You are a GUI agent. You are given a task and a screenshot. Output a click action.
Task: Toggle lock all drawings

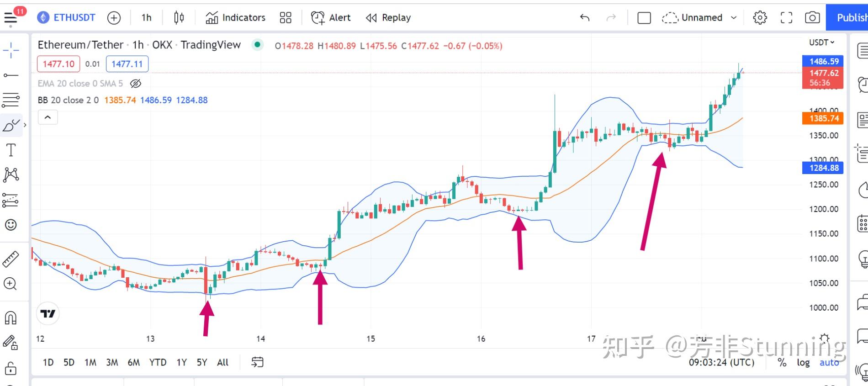pos(11,368)
